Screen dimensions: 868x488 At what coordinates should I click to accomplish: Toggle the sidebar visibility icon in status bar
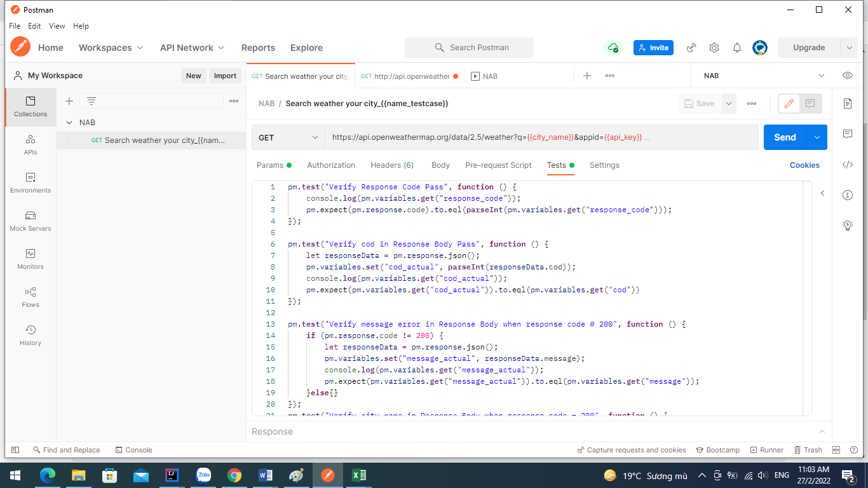15,450
